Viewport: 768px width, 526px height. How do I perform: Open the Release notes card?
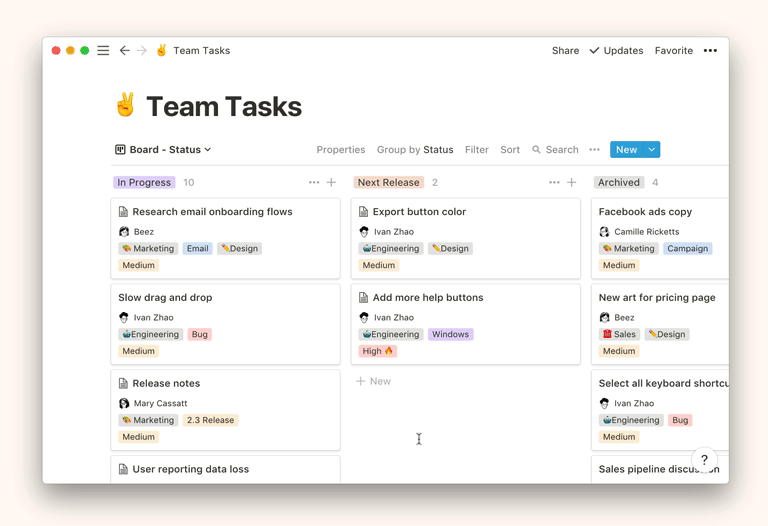(x=166, y=384)
